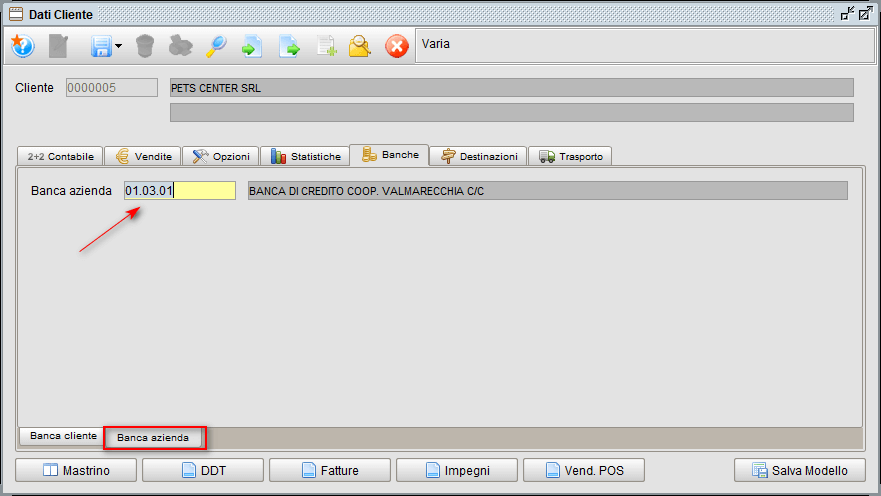Click the Dati Cliente window menu icon

(x=16, y=14)
